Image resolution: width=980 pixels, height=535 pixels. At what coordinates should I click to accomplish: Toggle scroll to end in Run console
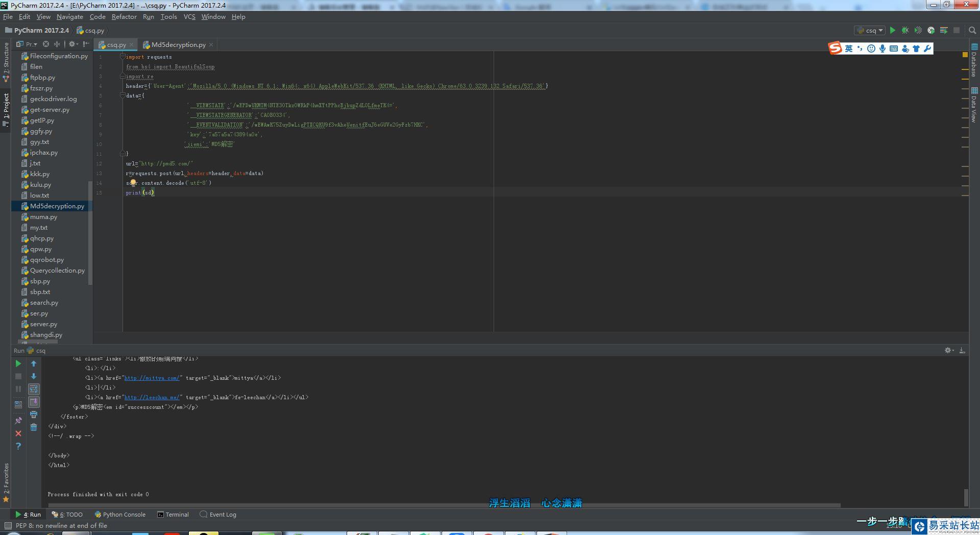pyautogui.click(x=34, y=402)
